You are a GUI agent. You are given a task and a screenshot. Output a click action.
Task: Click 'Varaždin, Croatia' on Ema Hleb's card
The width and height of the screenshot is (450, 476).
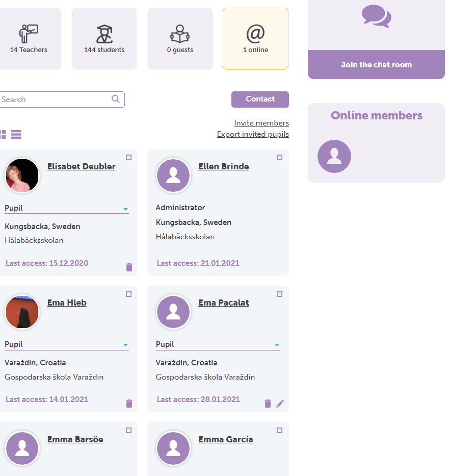pyautogui.click(x=35, y=363)
